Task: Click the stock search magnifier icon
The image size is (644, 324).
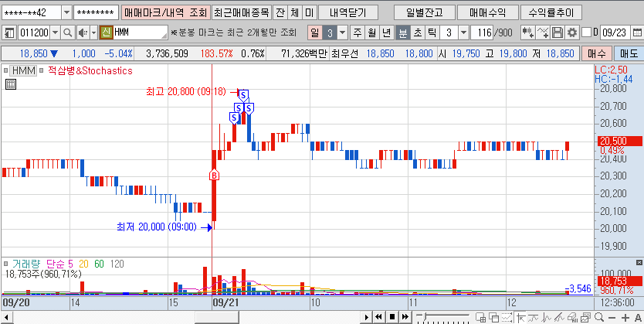Action: (x=67, y=32)
